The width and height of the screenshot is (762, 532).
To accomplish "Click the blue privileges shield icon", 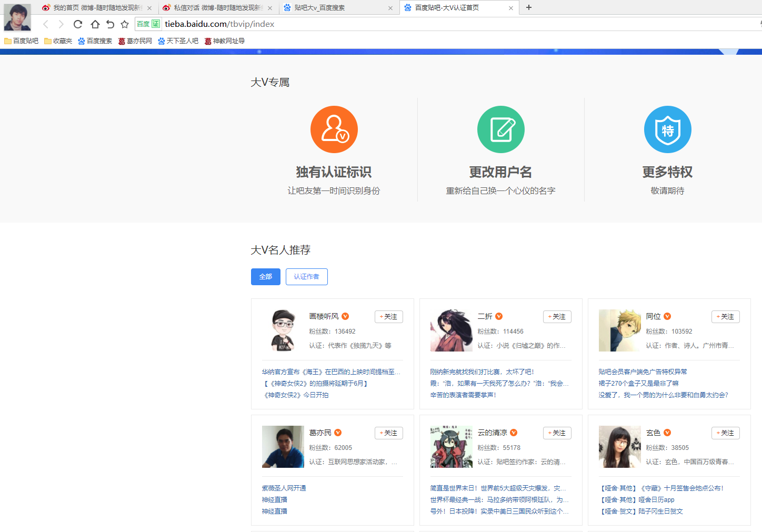I will click(x=667, y=129).
